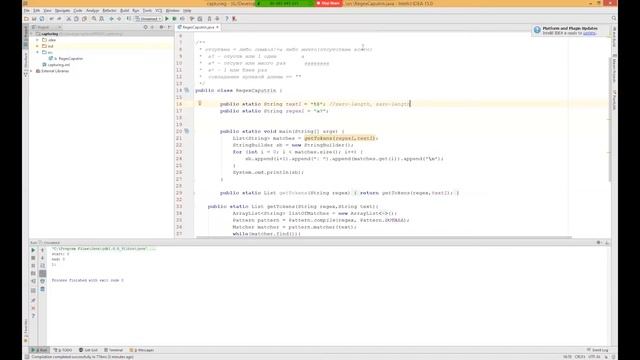The width and height of the screenshot is (640, 360).
Task: Open the File menu
Action: point(27,11)
